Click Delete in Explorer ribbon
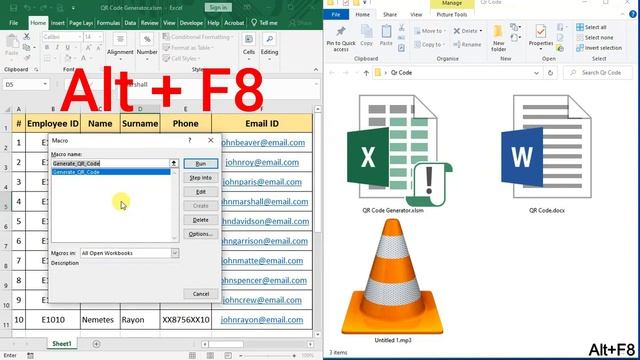The image size is (640, 360). [468, 31]
